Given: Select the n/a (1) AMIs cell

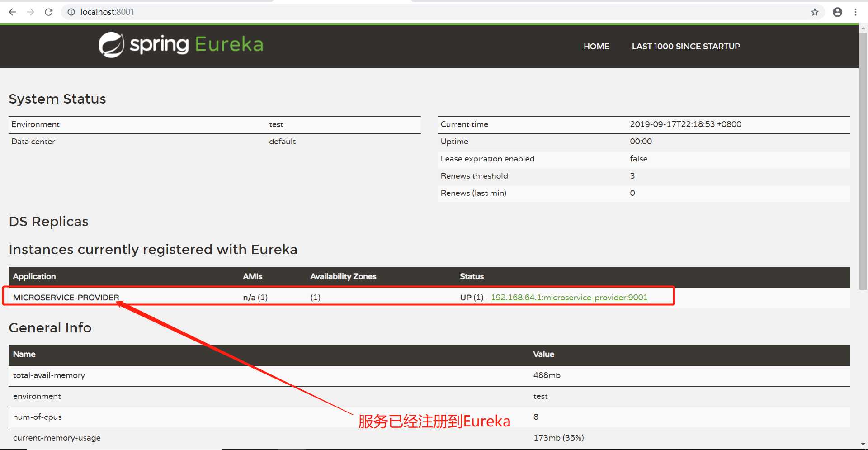Looking at the screenshot, I should pyautogui.click(x=255, y=298).
